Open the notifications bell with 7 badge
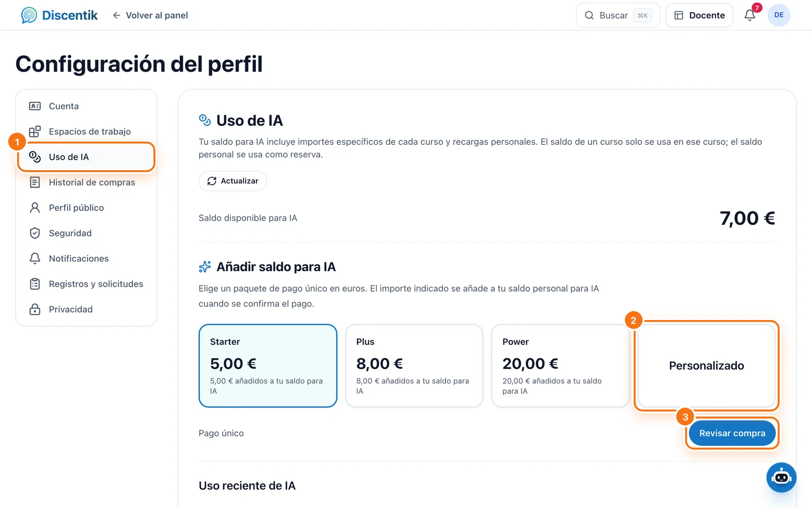The image size is (812, 508). pyautogui.click(x=750, y=15)
